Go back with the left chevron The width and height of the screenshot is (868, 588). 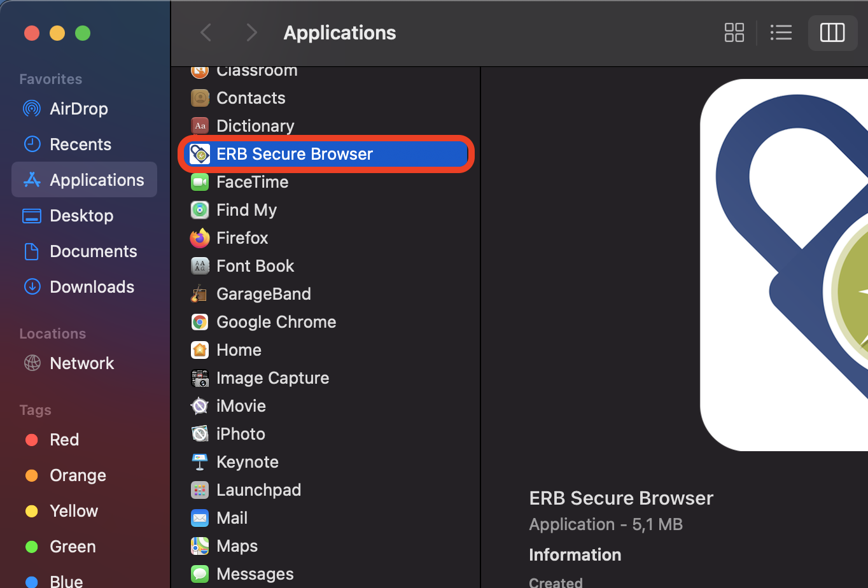click(206, 32)
